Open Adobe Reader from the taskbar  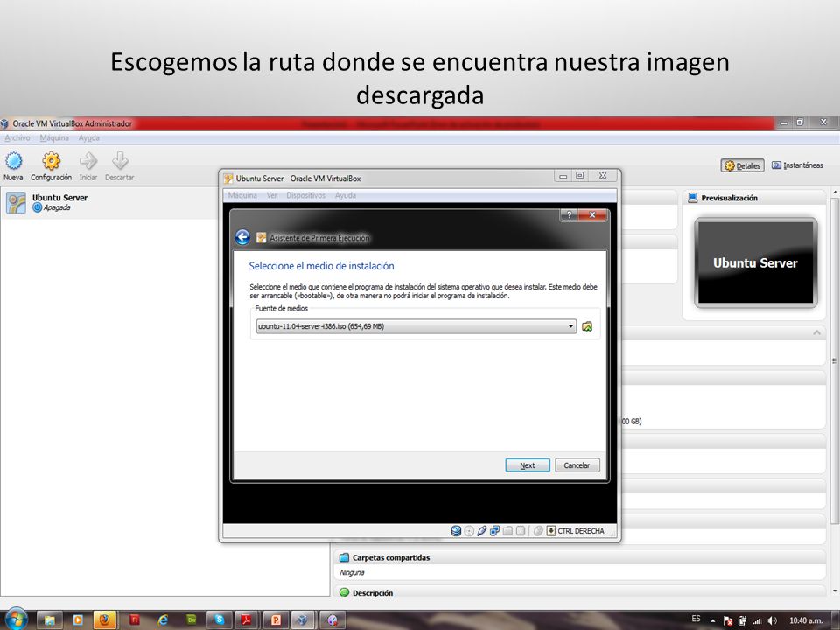coord(247,619)
